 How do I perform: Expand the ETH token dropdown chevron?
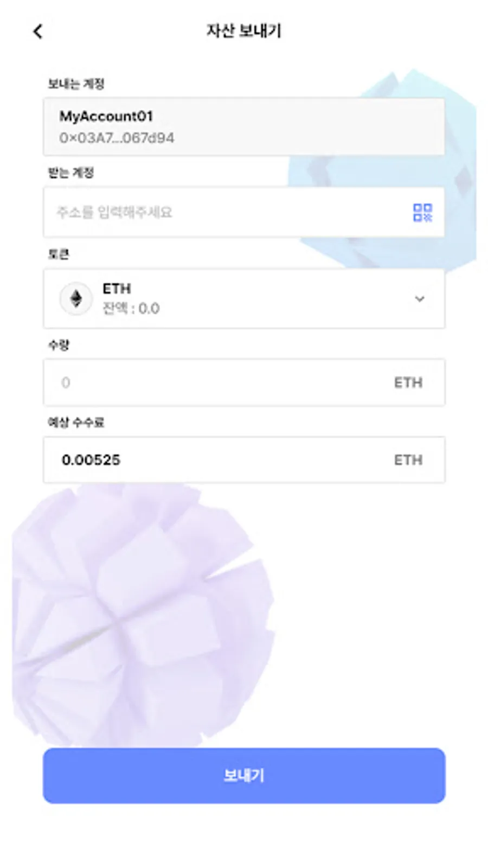click(x=419, y=299)
